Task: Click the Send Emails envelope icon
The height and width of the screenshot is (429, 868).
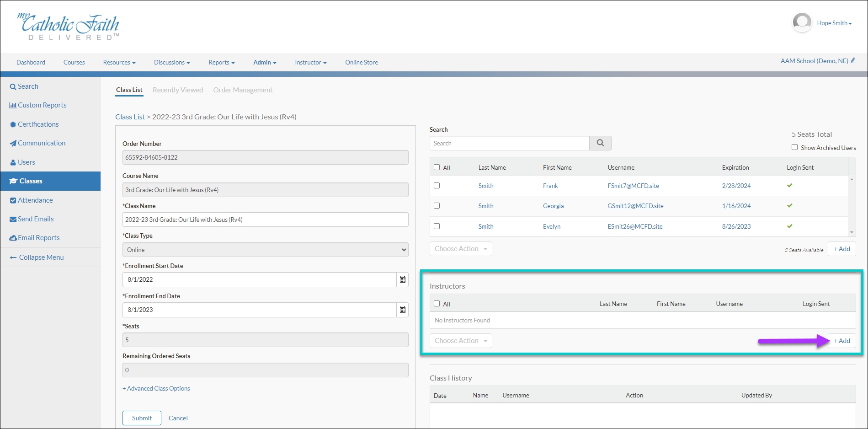Action: [x=13, y=219]
